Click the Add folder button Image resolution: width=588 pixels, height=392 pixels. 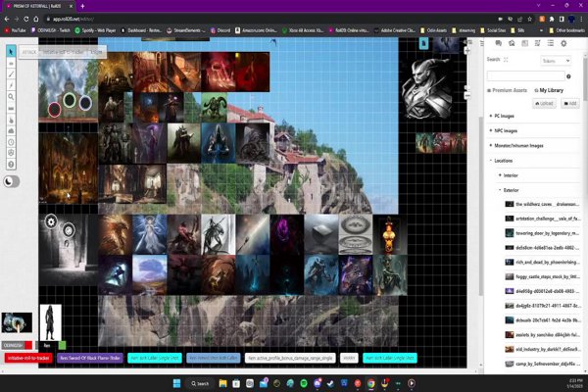point(570,104)
